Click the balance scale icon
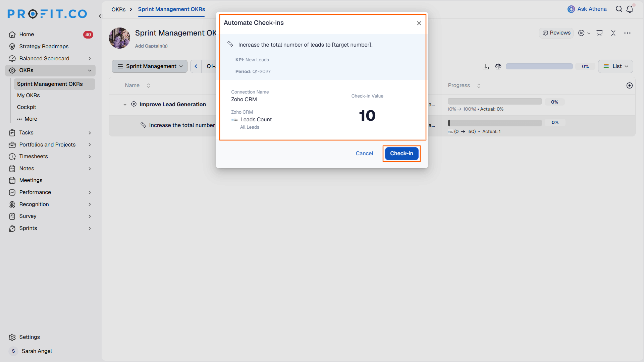 point(498,66)
